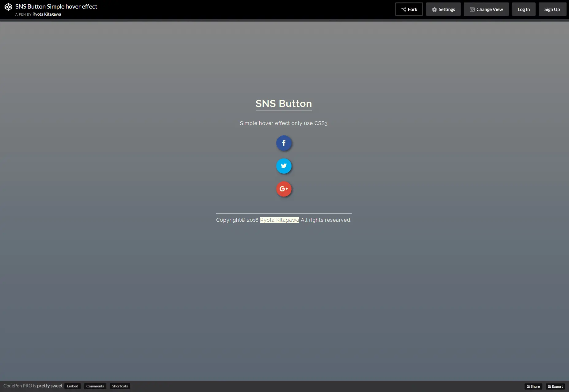Image resolution: width=569 pixels, height=392 pixels.
Task: Click the CodePen logo icon
Action: (x=8, y=6)
